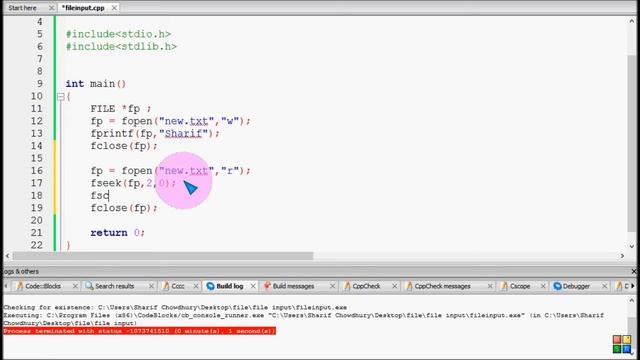The image size is (640, 360).
Task: Select the Build log tab
Action: pyautogui.click(x=230, y=286)
